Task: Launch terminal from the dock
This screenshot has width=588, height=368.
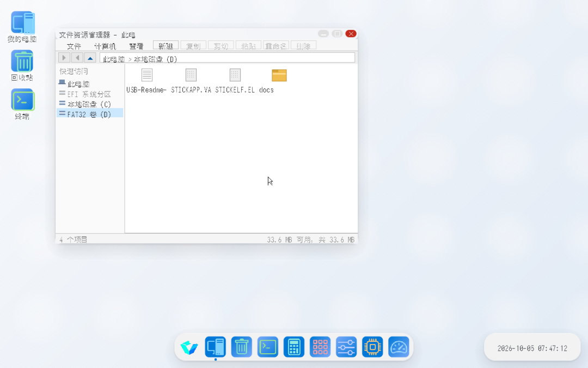Action: coord(268,347)
